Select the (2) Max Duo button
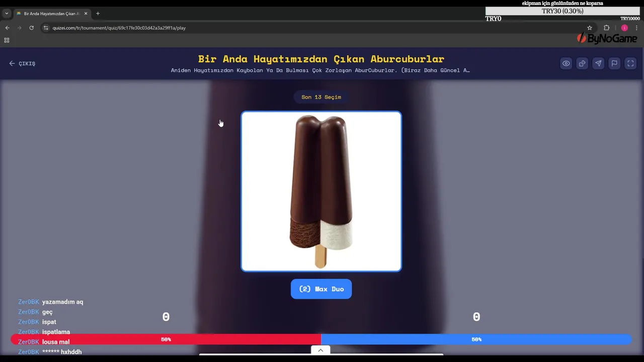This screenshot has width=644, height=362. click(321, 289)
